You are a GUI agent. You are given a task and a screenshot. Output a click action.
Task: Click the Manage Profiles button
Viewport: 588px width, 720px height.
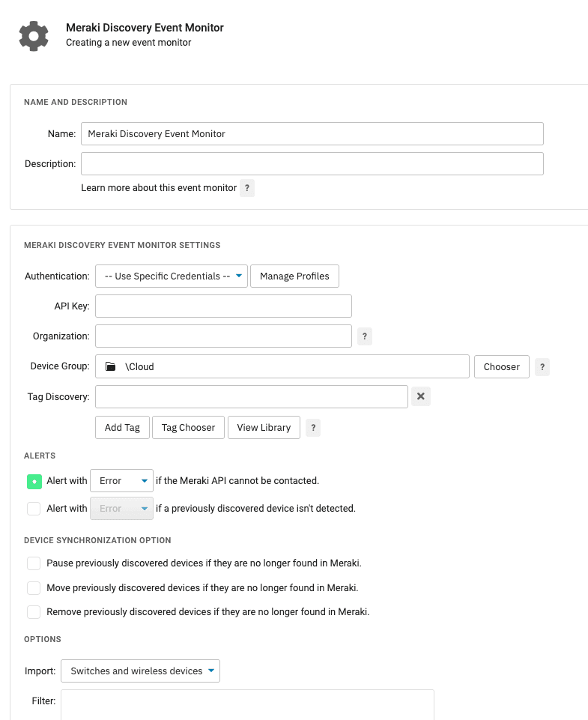pyautogui.click(x=294, y=276)
